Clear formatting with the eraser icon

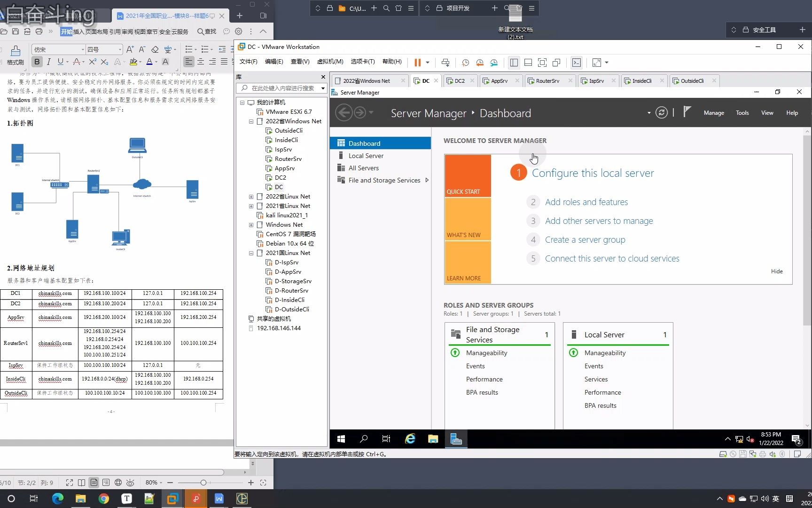point(155,49)
